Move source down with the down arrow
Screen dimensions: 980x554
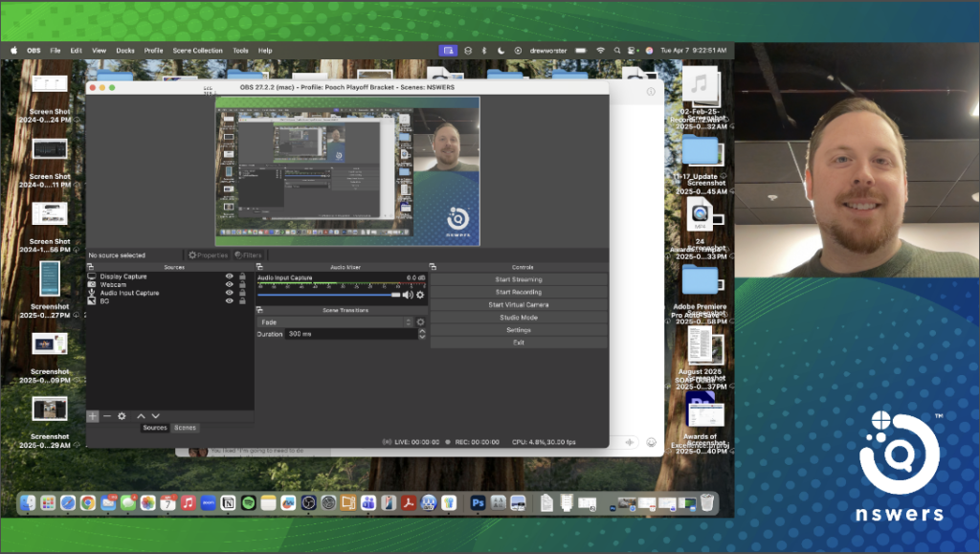155,416
